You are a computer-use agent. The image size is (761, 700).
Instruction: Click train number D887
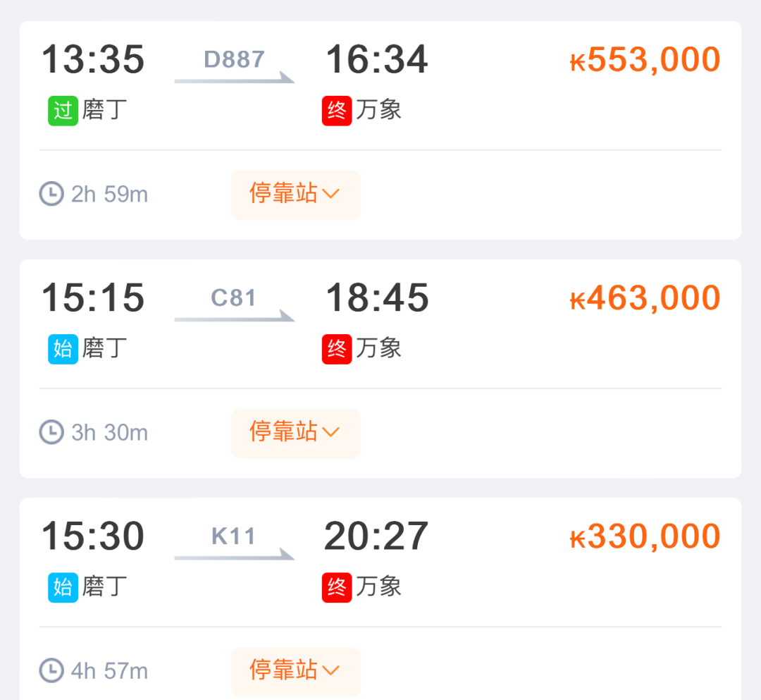pos(233,61)
